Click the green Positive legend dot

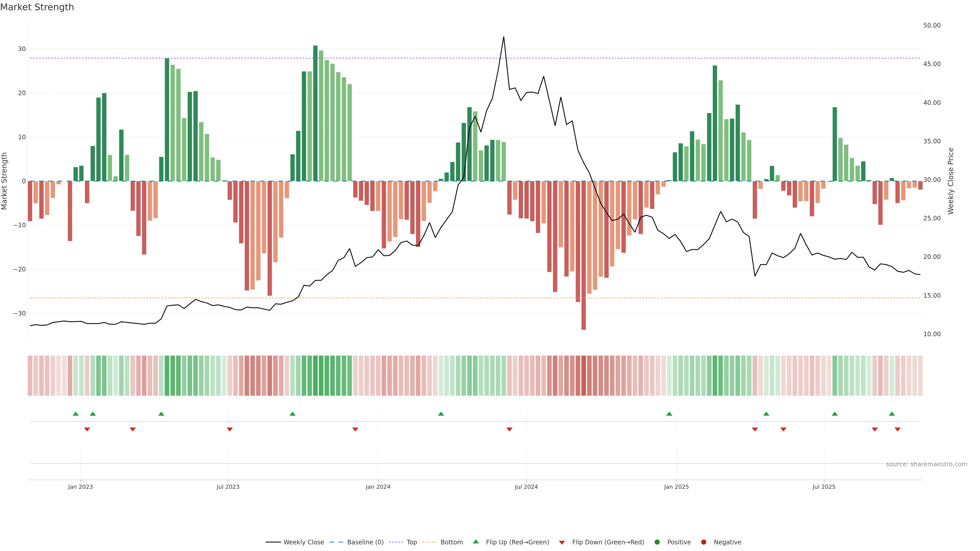click(657, 542)
